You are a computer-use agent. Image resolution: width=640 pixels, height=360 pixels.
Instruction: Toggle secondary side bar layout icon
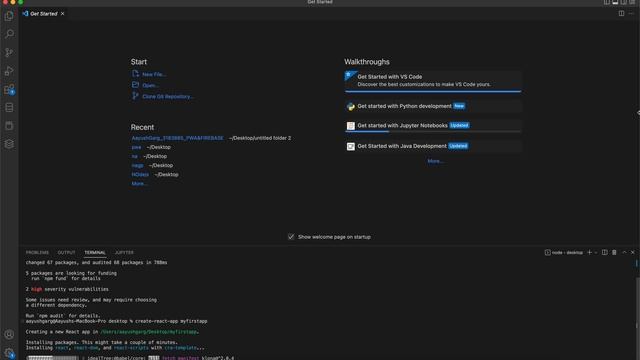[624, 2]
